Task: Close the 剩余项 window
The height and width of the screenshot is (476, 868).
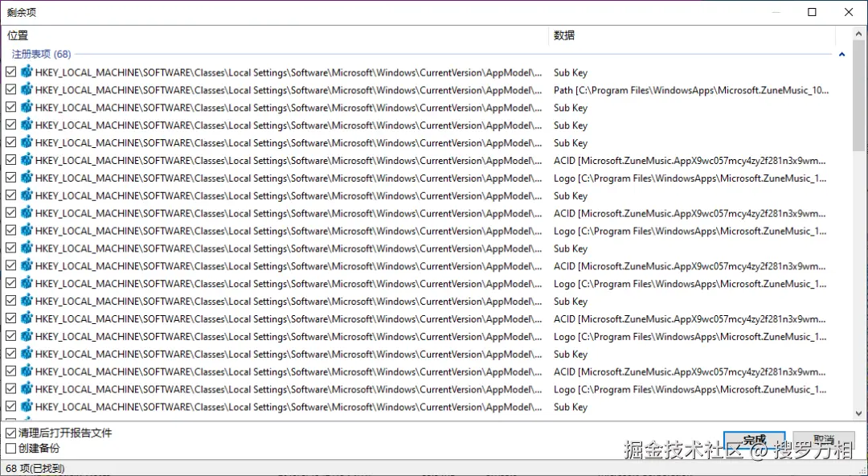Action: [848, 12]
